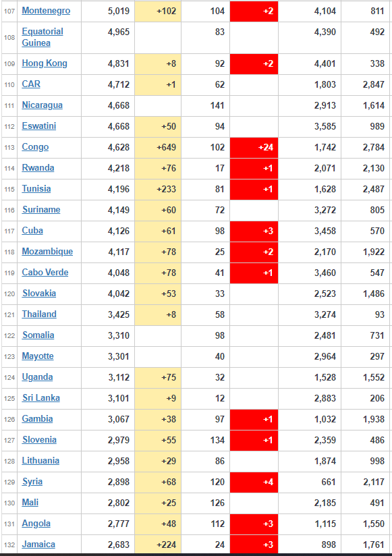Click Jamaica's yellow +224 new cases cell
392x556 pixels.
coord(158,545)
